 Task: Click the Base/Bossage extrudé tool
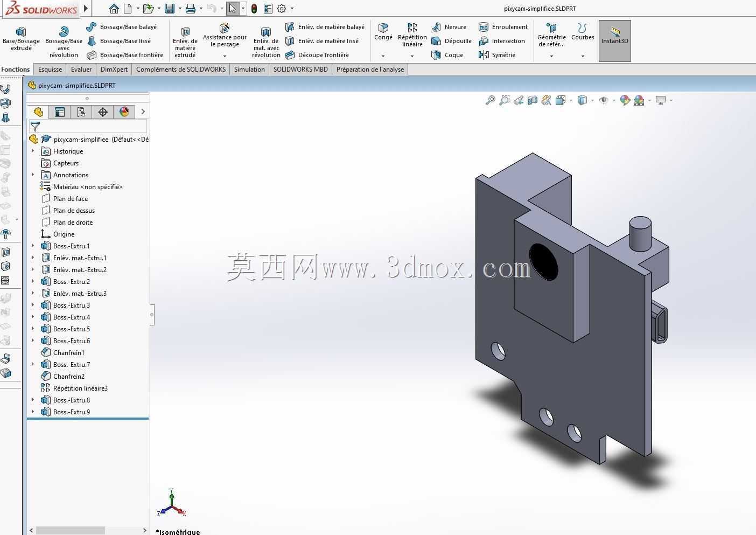pyautogui.click(x=21, y=39)
